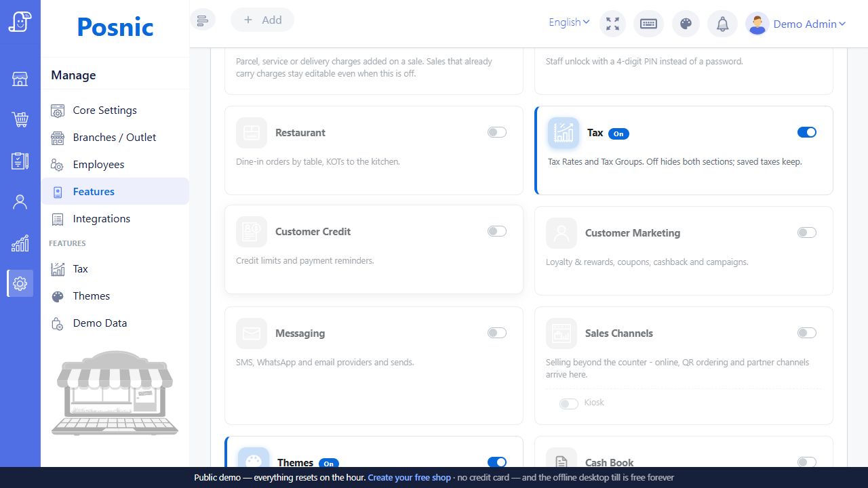The image size is (868, 488).
Task: Enter fullscreen mode
Action: click(612, 24)
